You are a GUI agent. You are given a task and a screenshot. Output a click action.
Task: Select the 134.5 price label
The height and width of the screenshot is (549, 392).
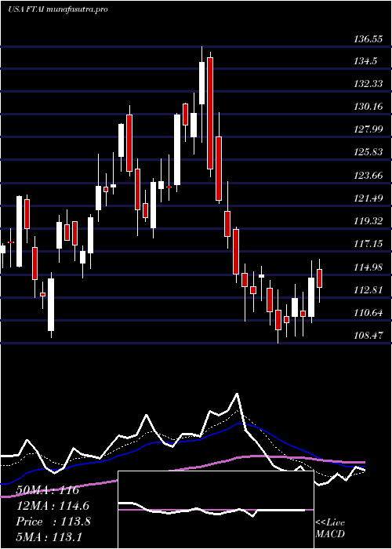[x=365, y=61]
